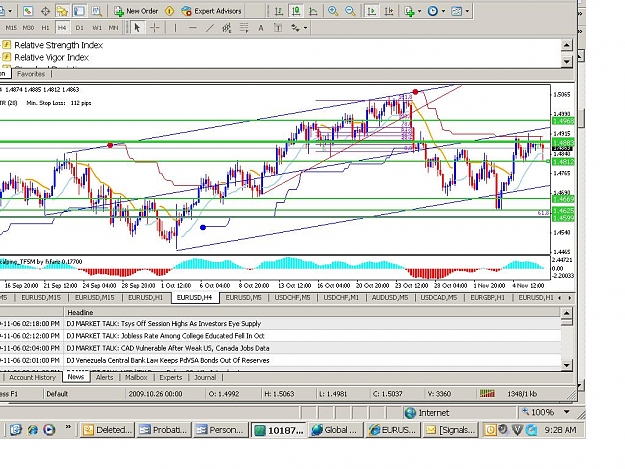Click news list scroll-down arrow
The image size is (625, 469).
(567, 365)
